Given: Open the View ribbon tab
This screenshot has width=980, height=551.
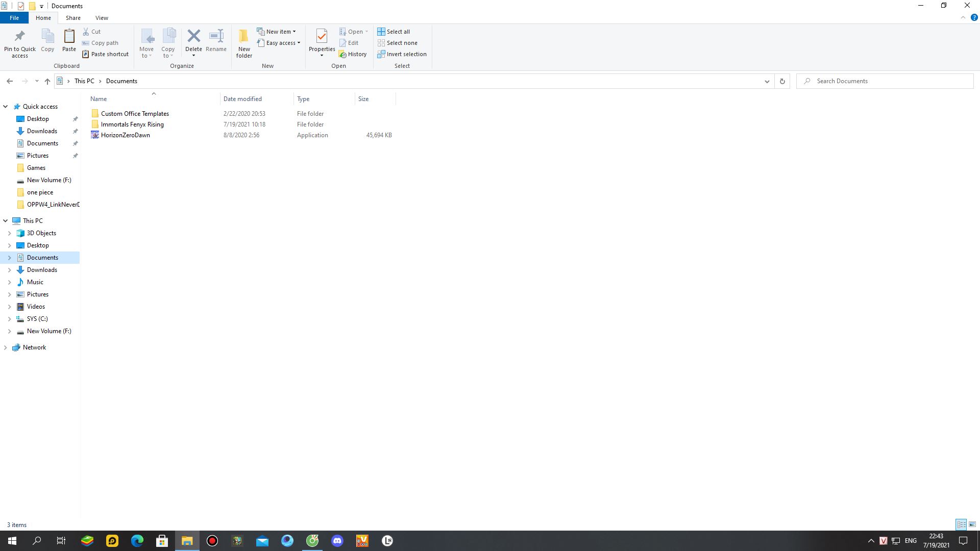Looking at the screenshot, I should pos(102,18).
